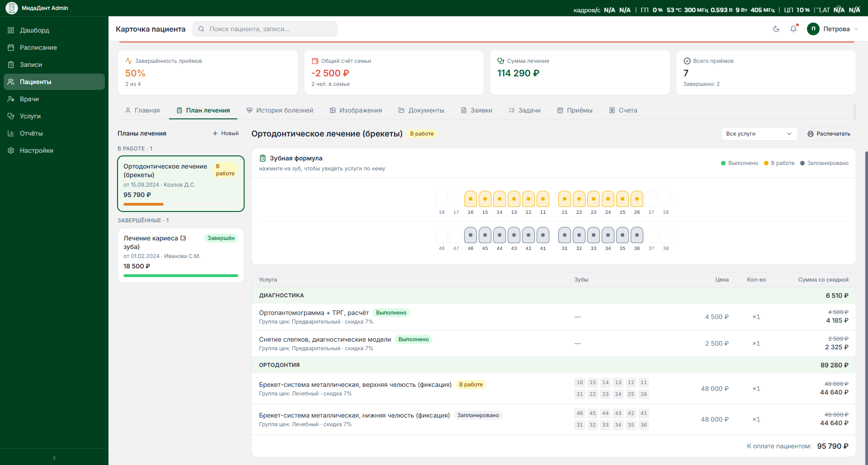Expand the Петрова user menu chevron
The image size is (868, 465).
click(x=856, y=29)
